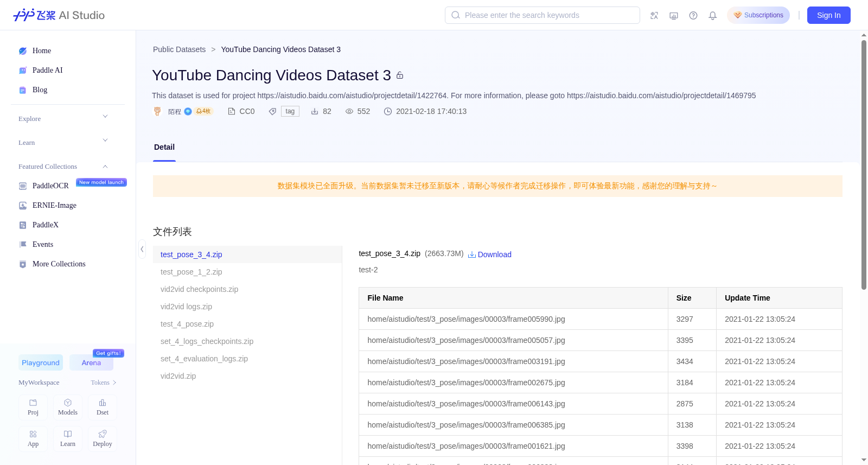Collapse the Featured Collections section
868x465 pixels.
(63, 167)
